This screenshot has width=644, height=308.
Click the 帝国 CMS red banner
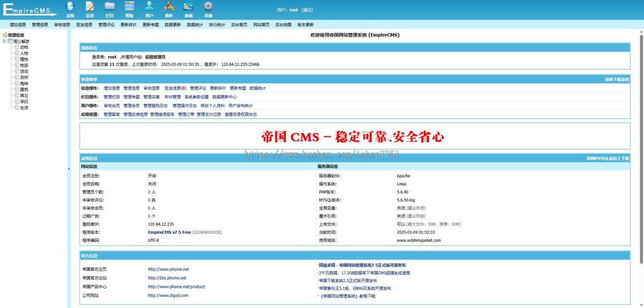pos(353,137)
